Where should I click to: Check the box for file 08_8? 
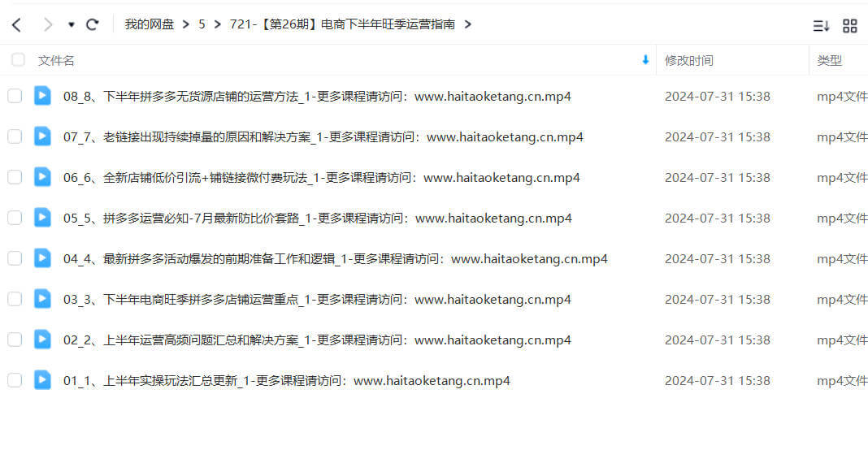15,96
